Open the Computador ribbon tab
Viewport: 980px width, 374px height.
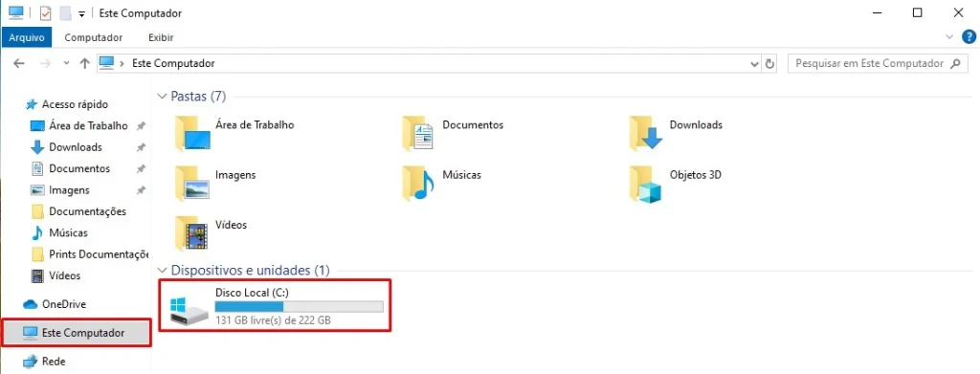pos(94,37)
